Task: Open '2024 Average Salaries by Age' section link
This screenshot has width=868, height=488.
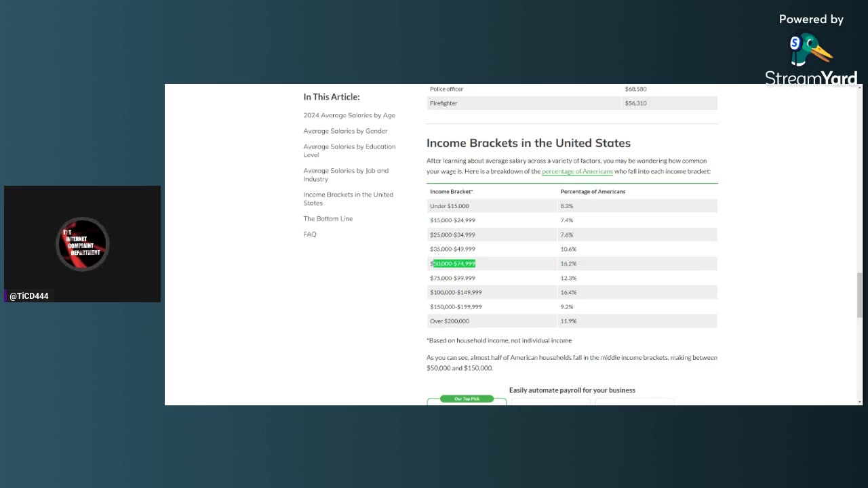Action: coord(349,115)
